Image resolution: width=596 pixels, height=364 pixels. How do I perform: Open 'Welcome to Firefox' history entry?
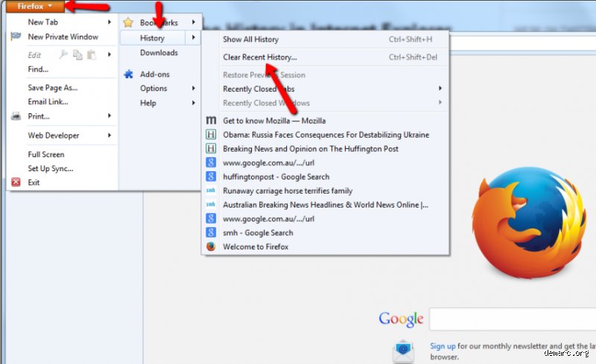256,246
